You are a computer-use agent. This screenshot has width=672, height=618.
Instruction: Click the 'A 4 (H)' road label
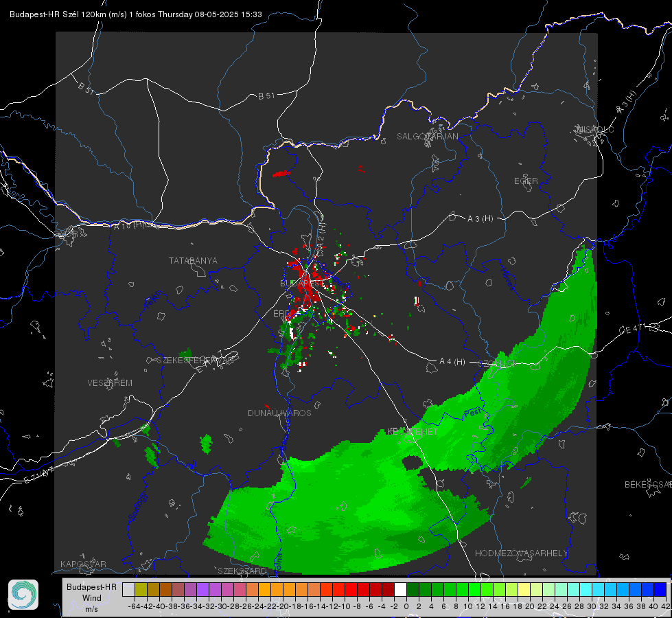pos(452,362)
